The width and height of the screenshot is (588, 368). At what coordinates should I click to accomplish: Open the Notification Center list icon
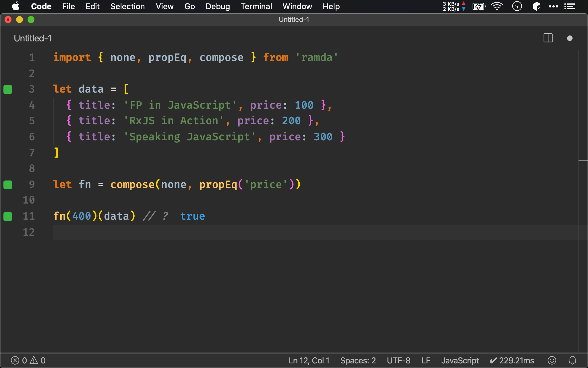[x=569, y=6]
